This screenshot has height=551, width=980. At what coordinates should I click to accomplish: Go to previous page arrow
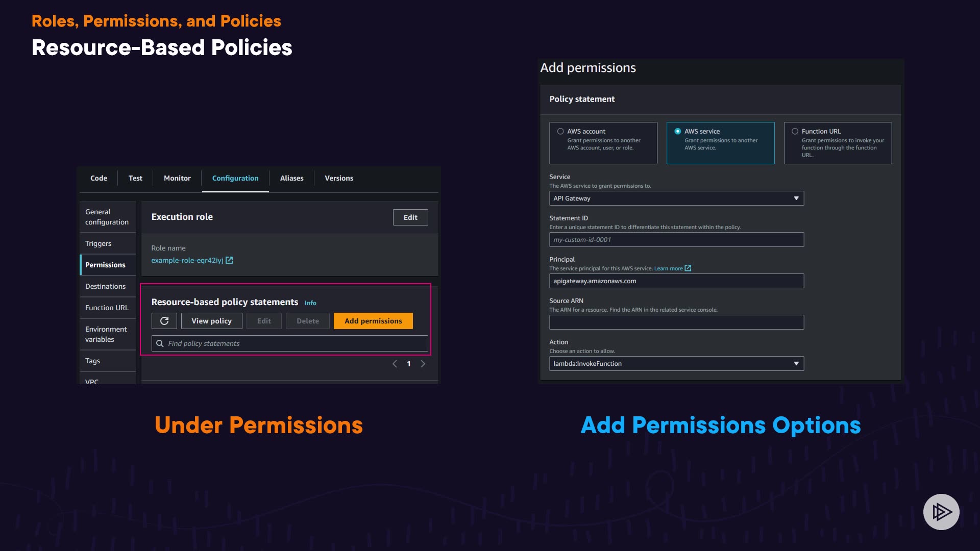pyautogui.click(x=395, y=364)
